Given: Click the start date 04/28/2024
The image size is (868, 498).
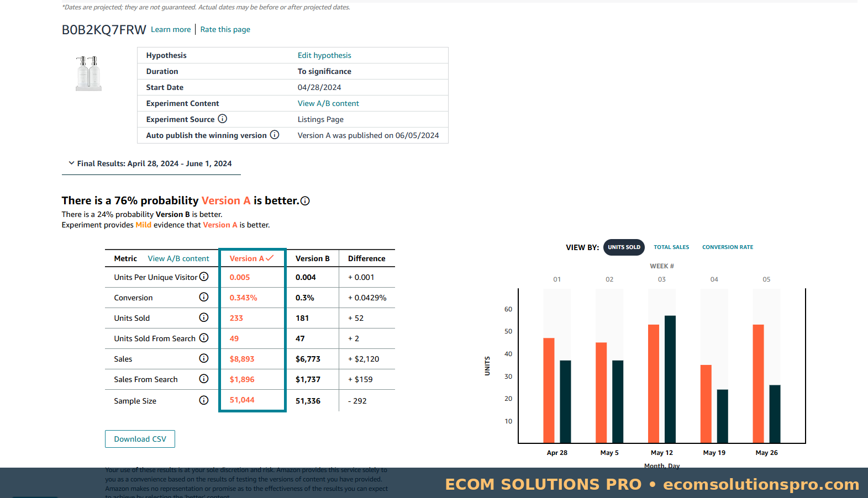Looking at the screenshot, I should point(319,87).
